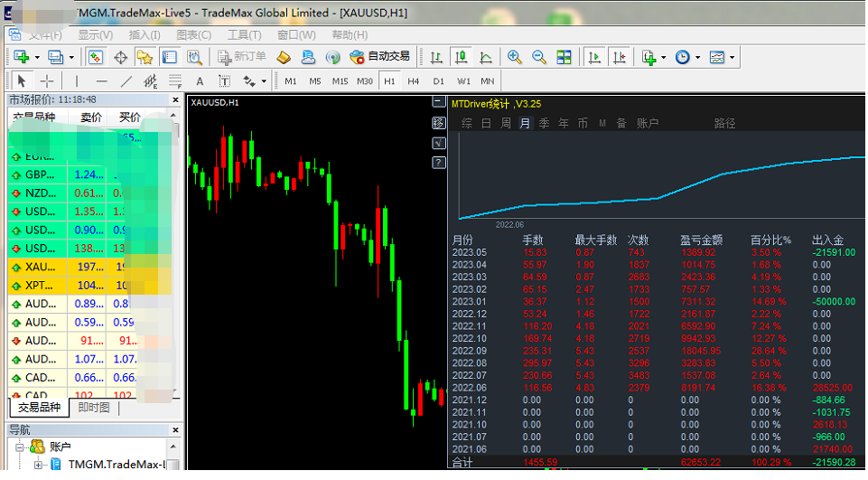
Task: Open the 插入(I) menu
Action: [145, 35]
